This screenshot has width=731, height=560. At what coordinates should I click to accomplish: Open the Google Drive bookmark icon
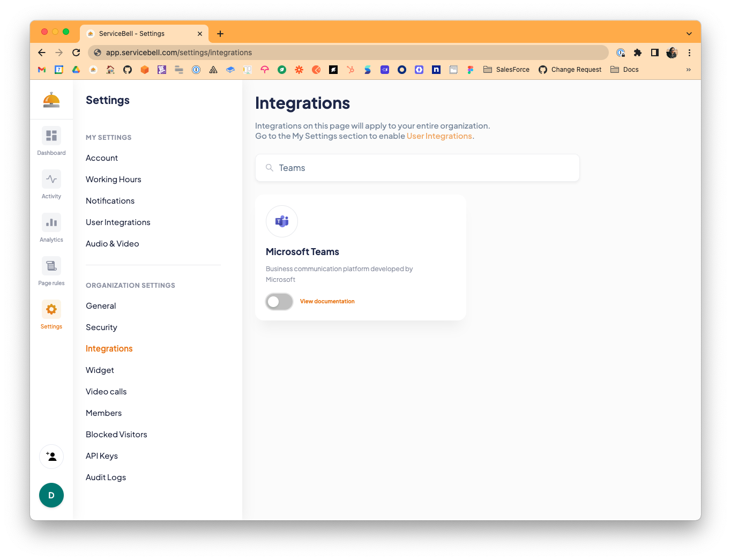(76, 70)
